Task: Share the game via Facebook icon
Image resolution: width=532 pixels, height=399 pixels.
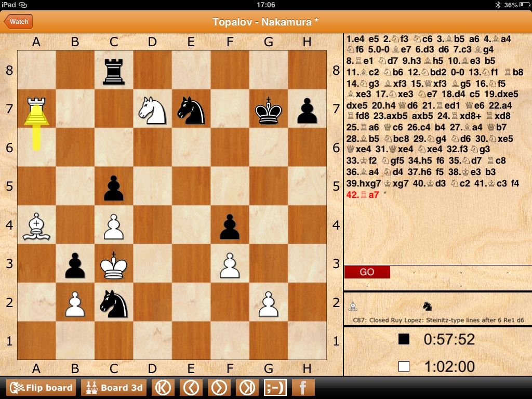Action: [303, 388]
